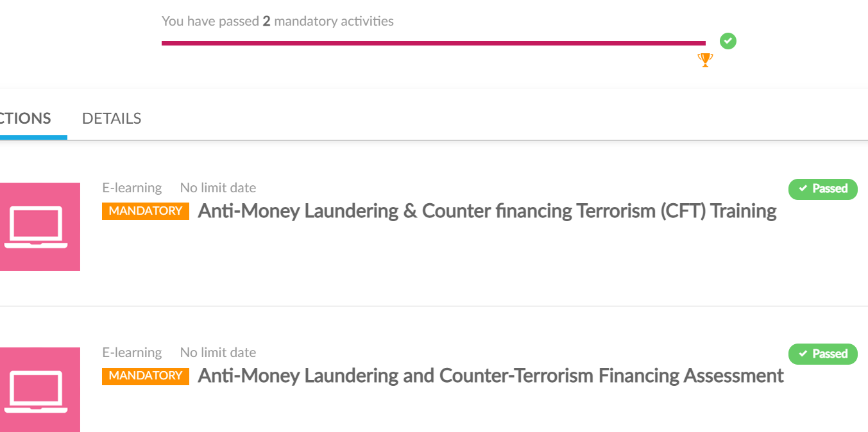Image resolution: width=868 pixels, height=432 pixels.
Task: Click the "You have passed 2 mandatory activities" text
Action: click(278, 21)
